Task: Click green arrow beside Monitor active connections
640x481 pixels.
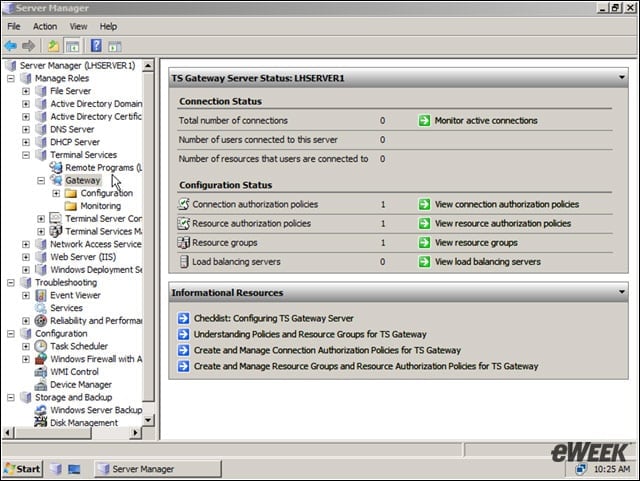Action: 424,120
